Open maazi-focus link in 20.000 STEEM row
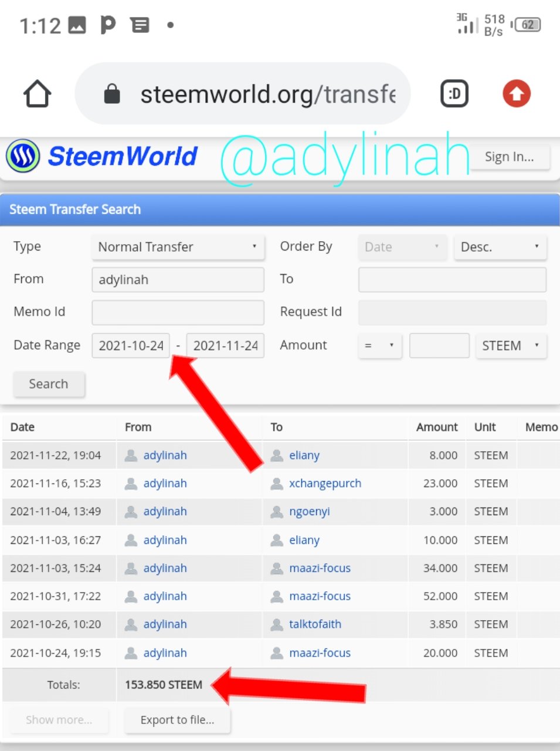This screenshot has height=751, width=560. point(320,653)
